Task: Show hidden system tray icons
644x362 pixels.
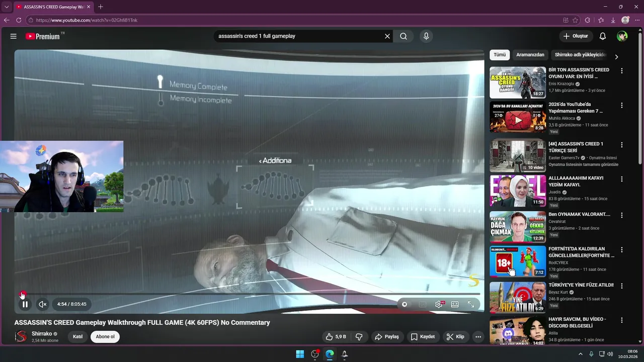Action: click(x=580, y=354)
